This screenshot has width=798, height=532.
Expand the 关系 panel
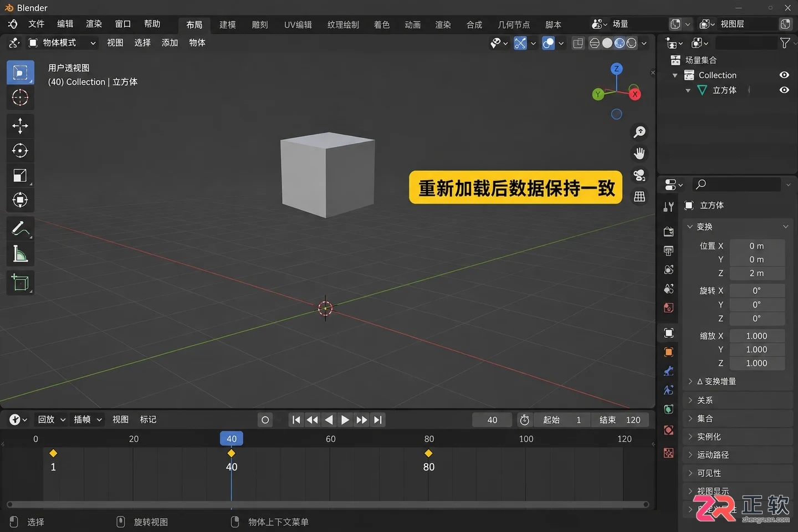738,400
